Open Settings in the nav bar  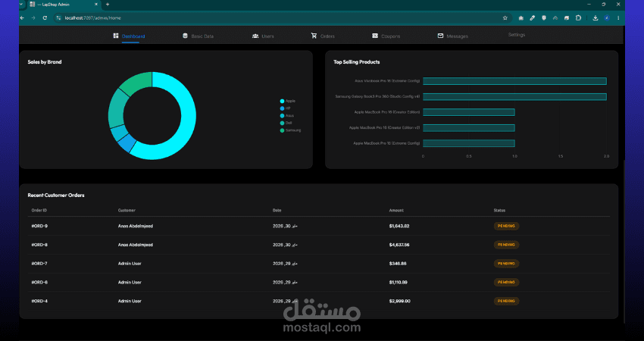tap(517, 35)
